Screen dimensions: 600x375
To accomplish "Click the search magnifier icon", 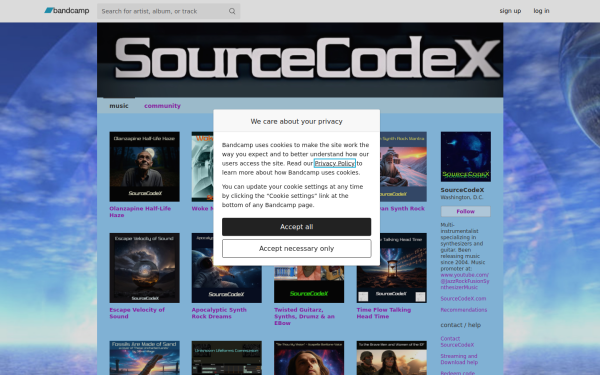I will pos(232,11).
